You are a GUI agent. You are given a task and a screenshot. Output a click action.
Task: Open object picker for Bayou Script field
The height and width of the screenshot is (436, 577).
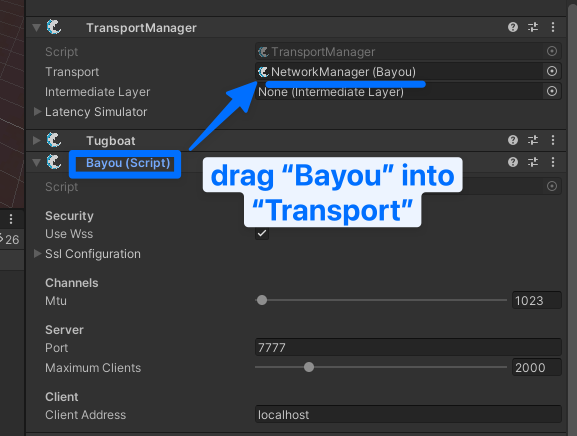click(552, 187)
